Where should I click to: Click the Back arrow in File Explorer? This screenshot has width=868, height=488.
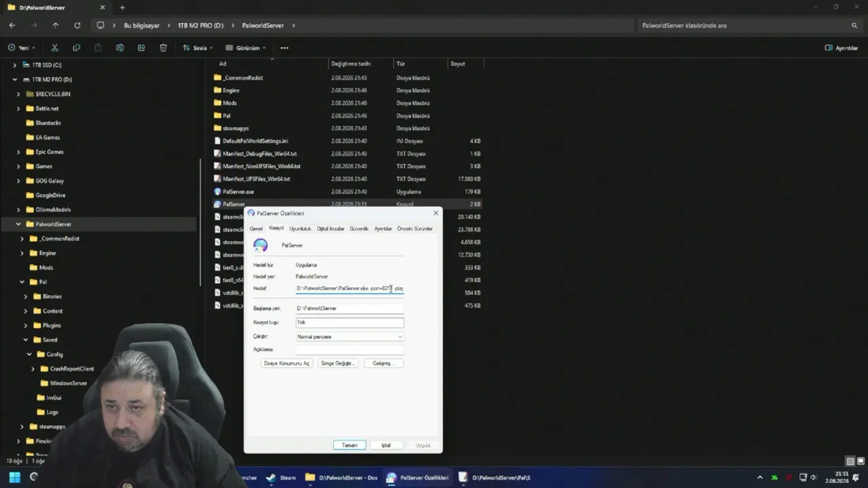(12, 25)
